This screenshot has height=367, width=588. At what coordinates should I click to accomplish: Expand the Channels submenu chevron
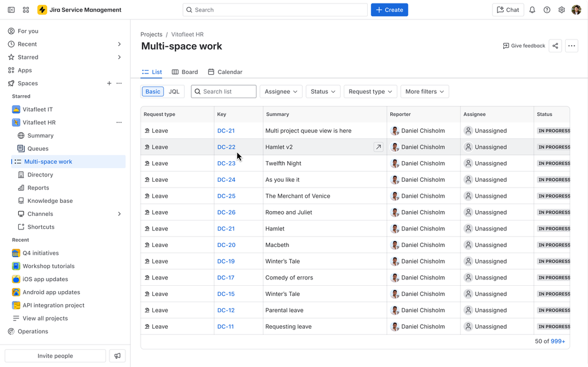[119, 214]
